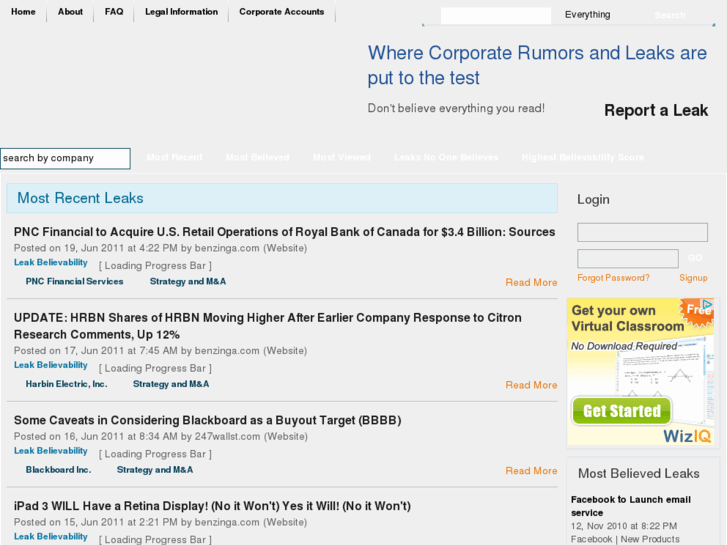The width and height of the screenshot is (727, 545).
Task: Open Facebook to Launch email service leak
Action: (631, 506)
